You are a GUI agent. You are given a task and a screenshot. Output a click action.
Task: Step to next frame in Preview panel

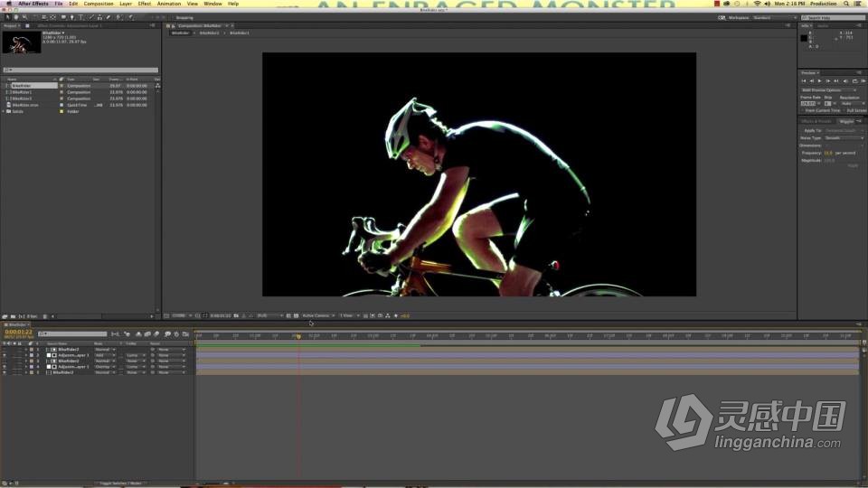click(828, 80)
